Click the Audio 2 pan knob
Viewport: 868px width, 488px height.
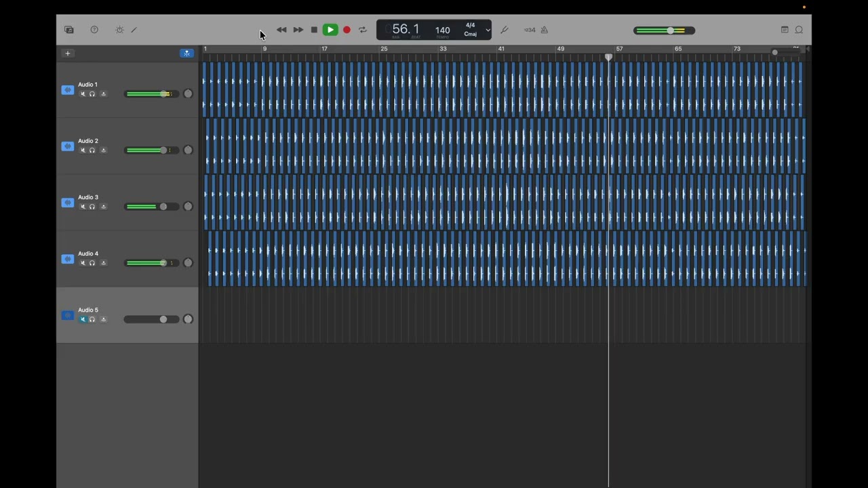188,150
